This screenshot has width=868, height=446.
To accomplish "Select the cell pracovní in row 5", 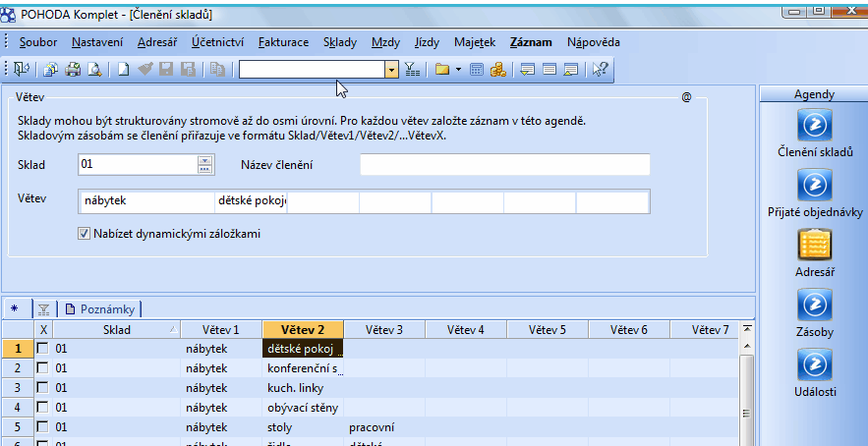I will pyautogui.click(x=384, y=427).
